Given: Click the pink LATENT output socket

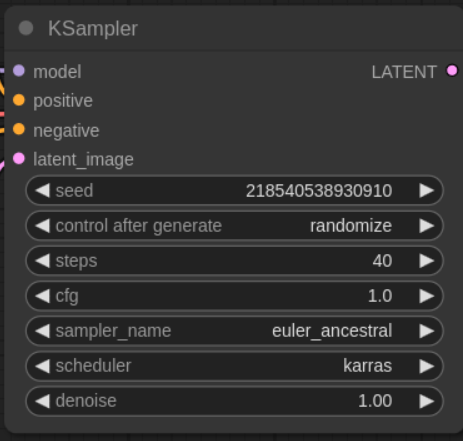Looking at the screenshot, I should click(452, 71).
